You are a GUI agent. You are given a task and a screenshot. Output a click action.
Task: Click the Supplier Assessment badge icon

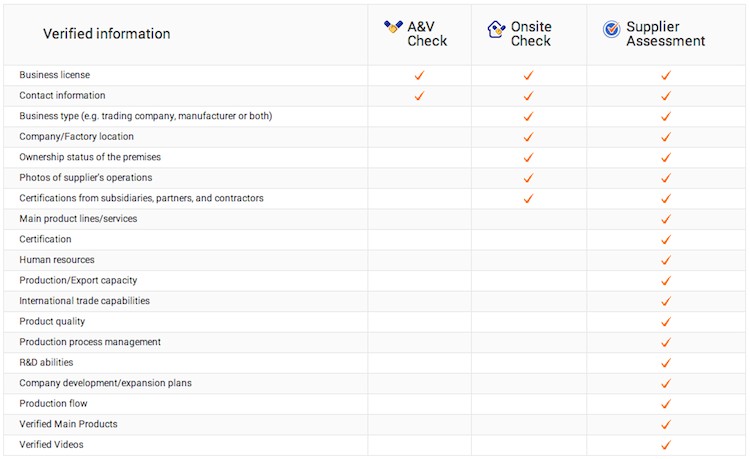click(611, 29)
